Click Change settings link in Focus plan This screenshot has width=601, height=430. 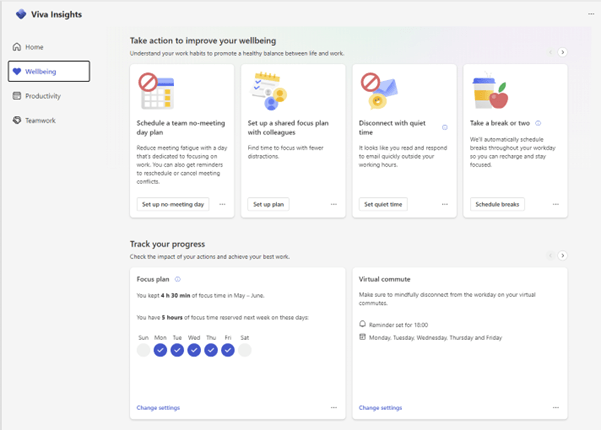158,408
